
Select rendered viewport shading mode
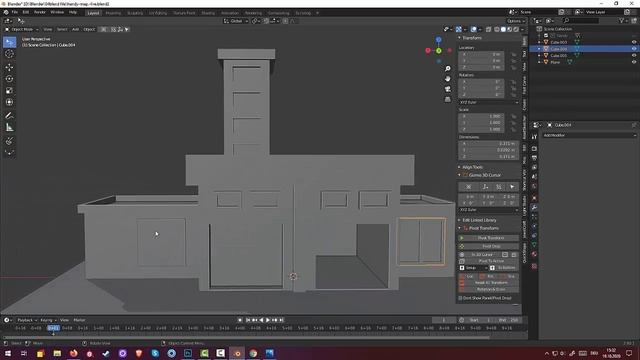click(x=516, y=29)
